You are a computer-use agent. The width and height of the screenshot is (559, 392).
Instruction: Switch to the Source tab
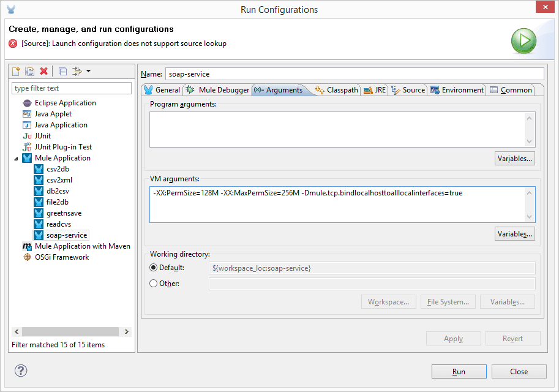point(408,90)
